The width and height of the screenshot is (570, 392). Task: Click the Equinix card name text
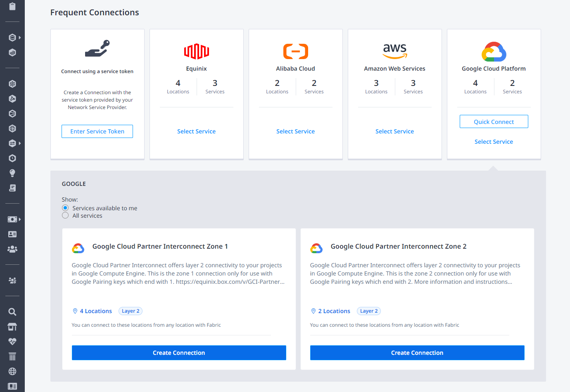tap(197, 69)
